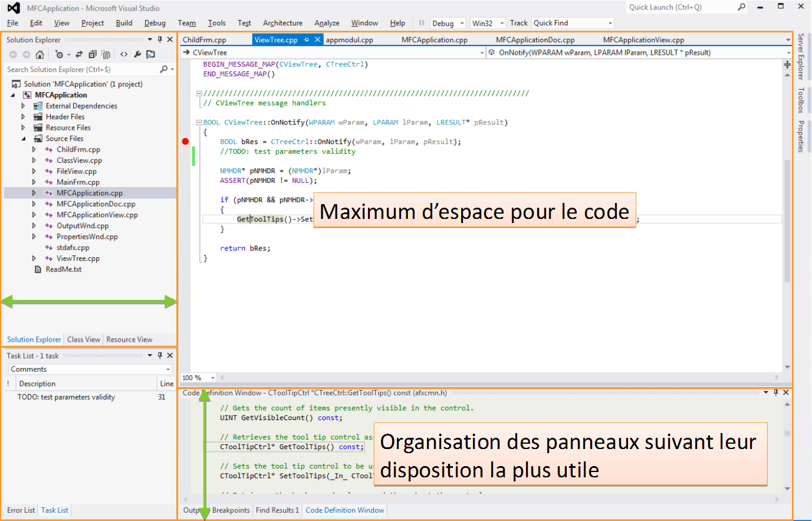Focus the Search Solution Explorer field
Image resolution: width=812 pixels, height=521 pixels.
point(81,69)
